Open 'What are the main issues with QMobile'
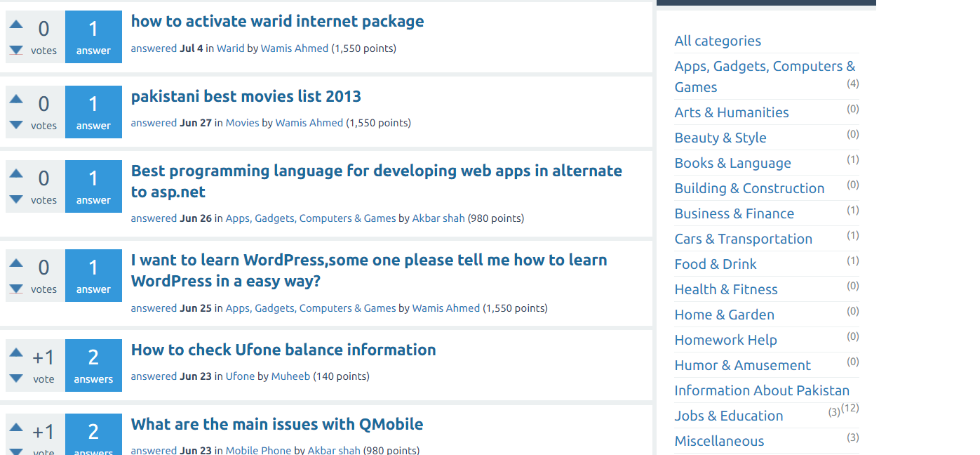 tap(277, 424)
